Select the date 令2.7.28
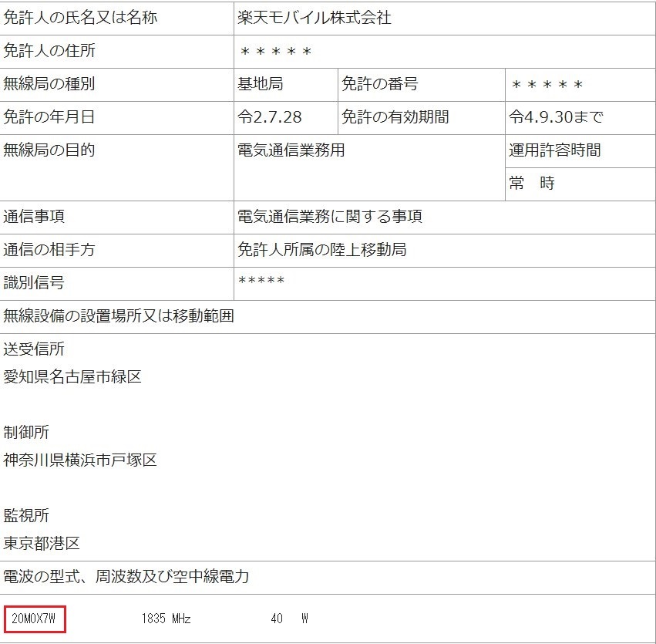Image resolution: width=656 pixels, height=644 pixels. (x=270, y=116)
